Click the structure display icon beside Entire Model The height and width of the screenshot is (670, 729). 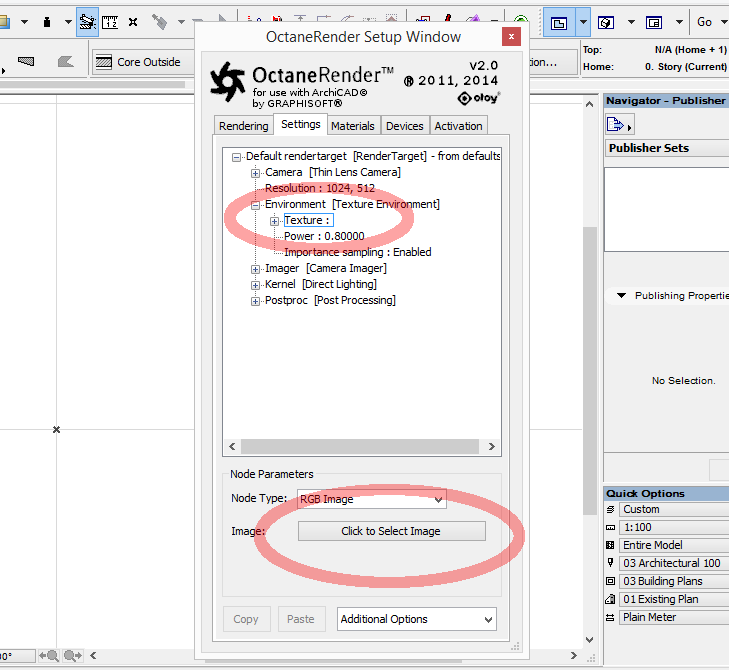(610, 545)
